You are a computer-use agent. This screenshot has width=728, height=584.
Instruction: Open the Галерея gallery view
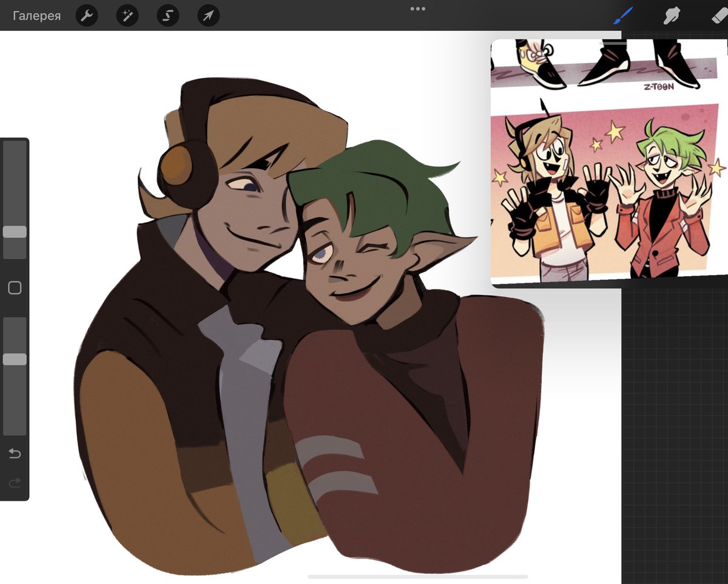(37, 16)
